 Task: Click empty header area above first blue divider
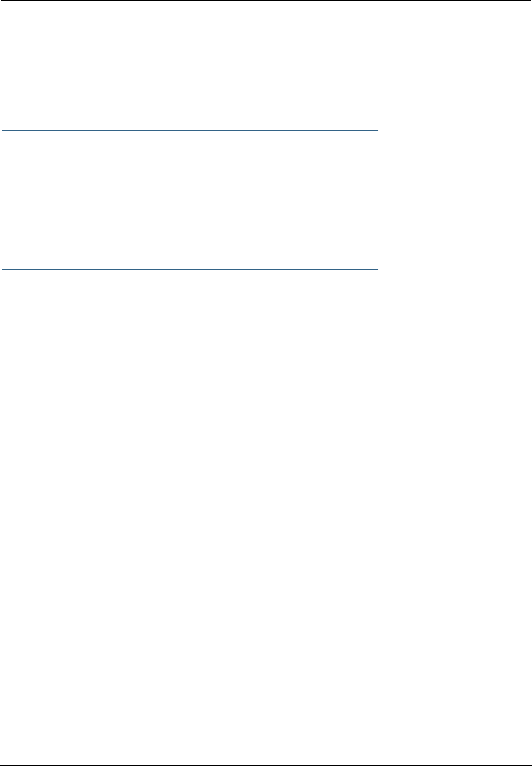[189, 21]
